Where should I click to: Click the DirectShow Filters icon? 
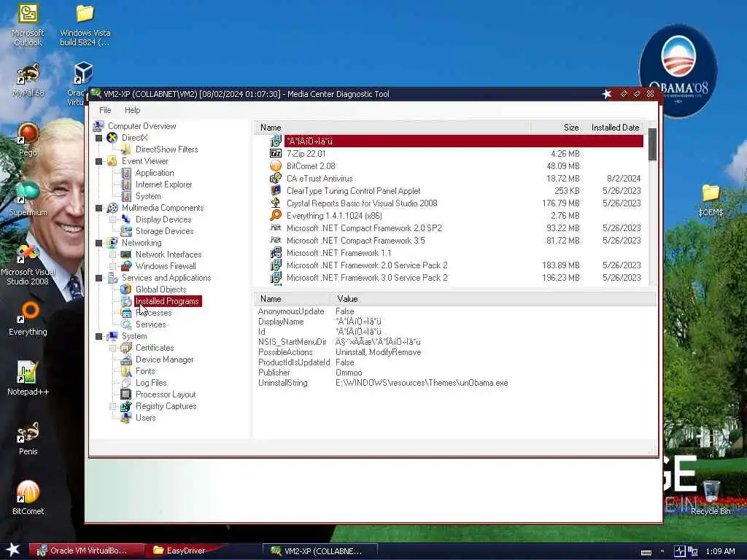tap(125, 149)
